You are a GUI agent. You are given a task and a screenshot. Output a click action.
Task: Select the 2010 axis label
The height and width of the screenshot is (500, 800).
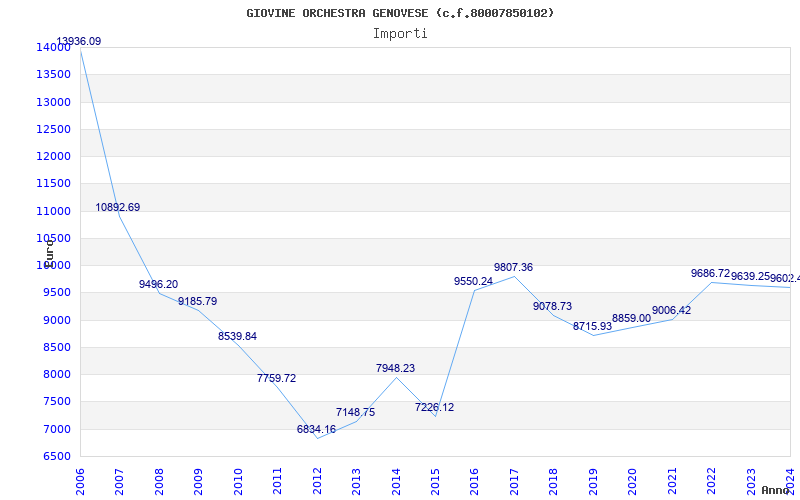pos(238,482)
